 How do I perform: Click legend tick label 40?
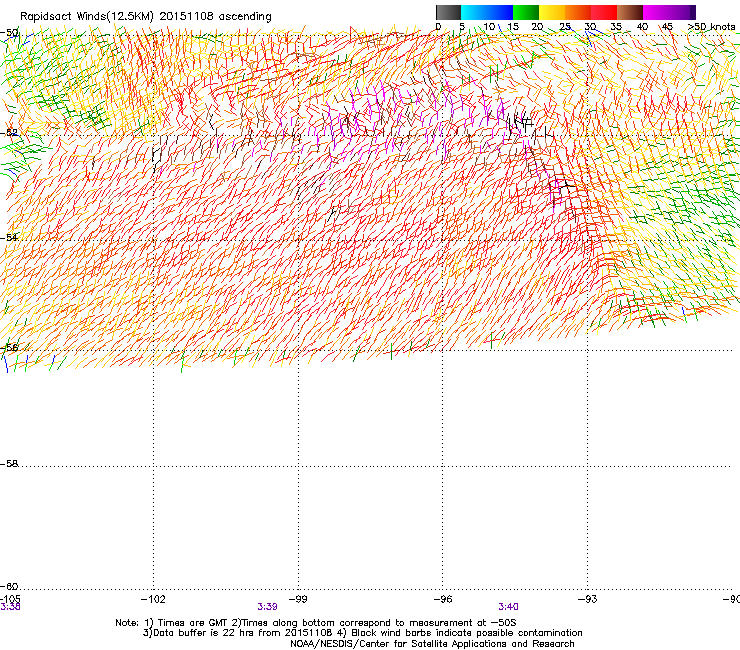click(642, 27)
